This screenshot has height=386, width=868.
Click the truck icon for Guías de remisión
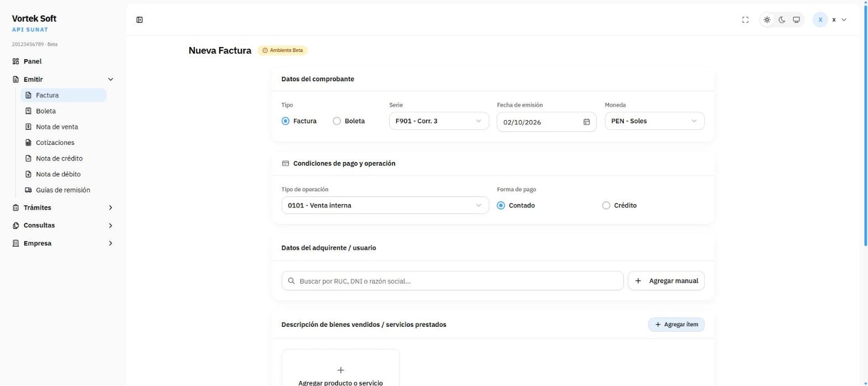[x=29, y=190]
